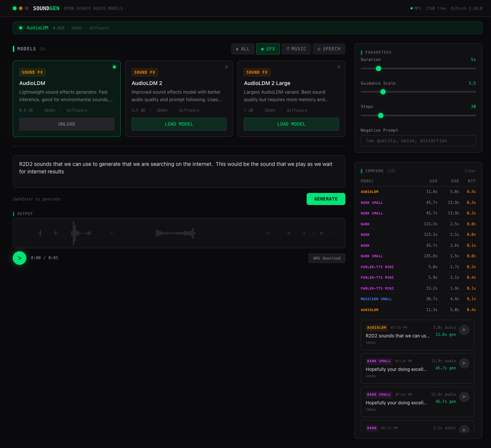Click the 'AudioLDM' name in loaded banner
Screen dimensions: 491x448
click(x=38, y=28)
